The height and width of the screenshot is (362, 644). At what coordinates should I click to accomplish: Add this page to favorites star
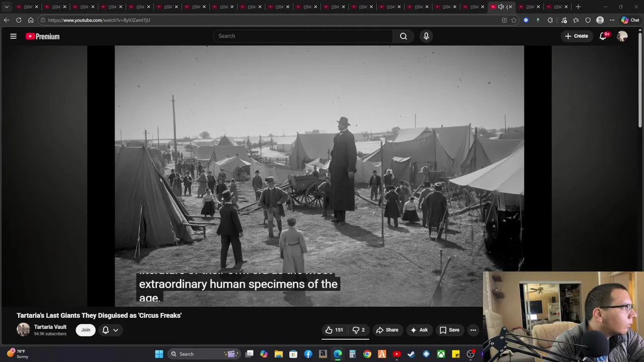point(514,20)
